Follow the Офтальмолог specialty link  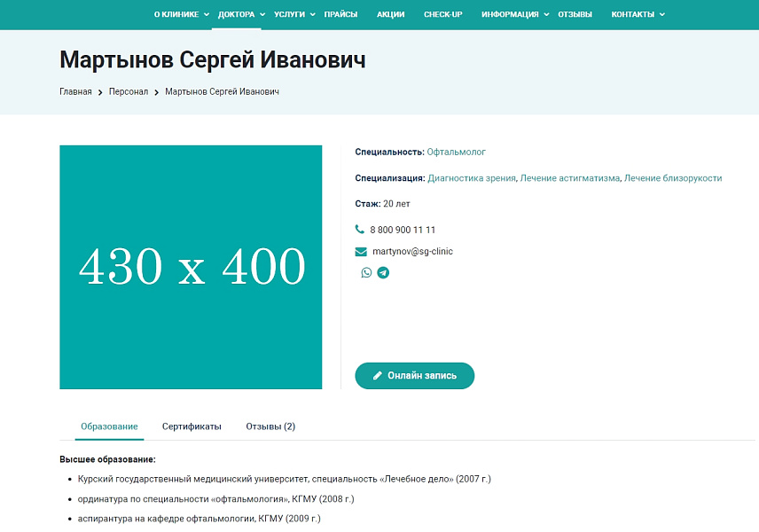(458, 152)
